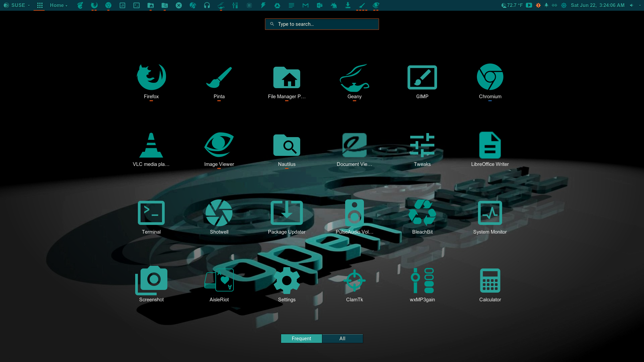This screenshot has height=362, width=644.
Task: Open File Manager PCManFM grid icon
Action: click(x=287, y=81)
